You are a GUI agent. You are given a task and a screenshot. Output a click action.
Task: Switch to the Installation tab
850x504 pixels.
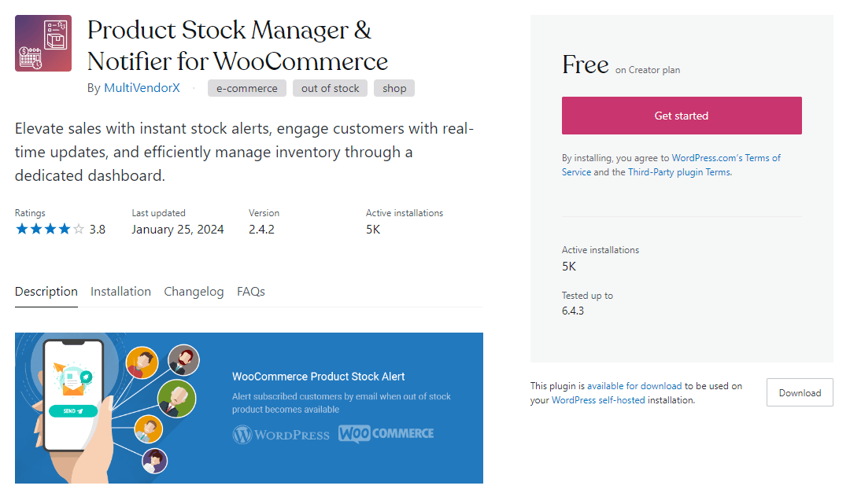(x=120, y=291)
